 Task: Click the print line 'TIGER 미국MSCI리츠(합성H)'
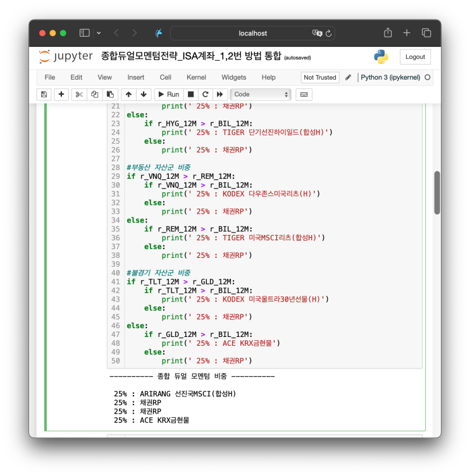(243, 238)
